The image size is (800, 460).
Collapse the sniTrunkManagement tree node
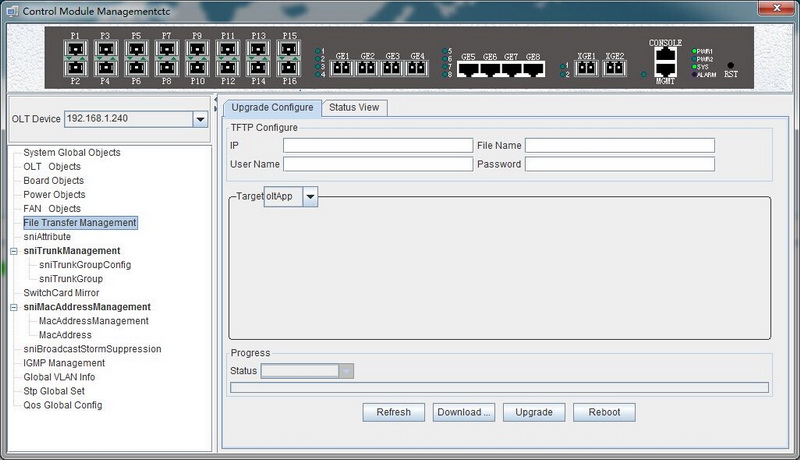point(13,251)
